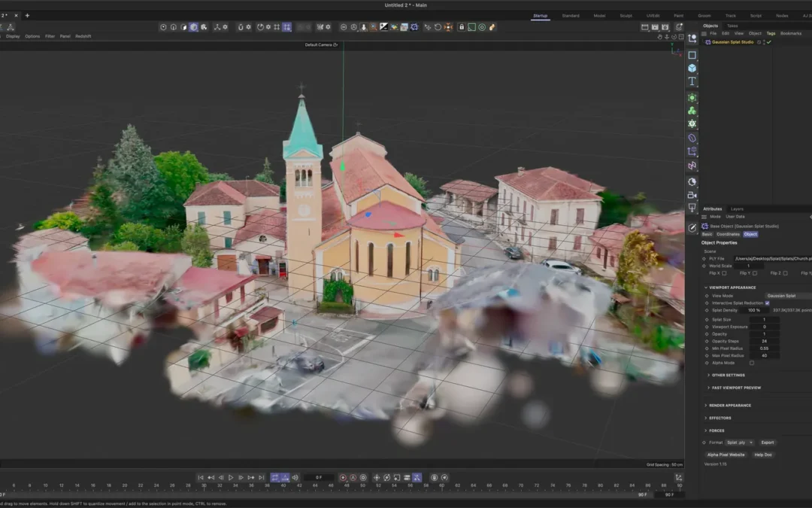Screen dimensions: 812x508
Task: Select Gaussian Splat Studio object in manager
Action: pos(732,42)
